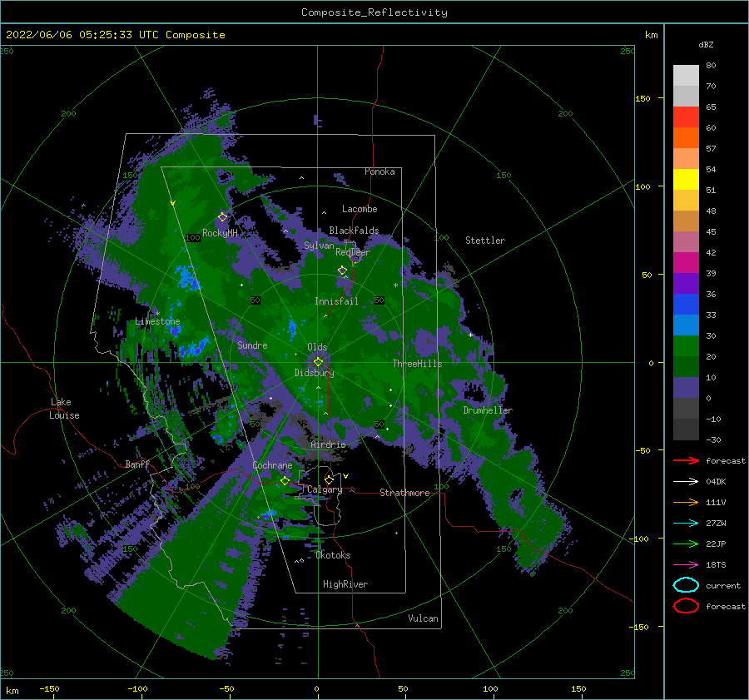Viewport: 749px width, 700px height.
Task: Click the 27ZW legend text
Action: [x=716, y=524]
